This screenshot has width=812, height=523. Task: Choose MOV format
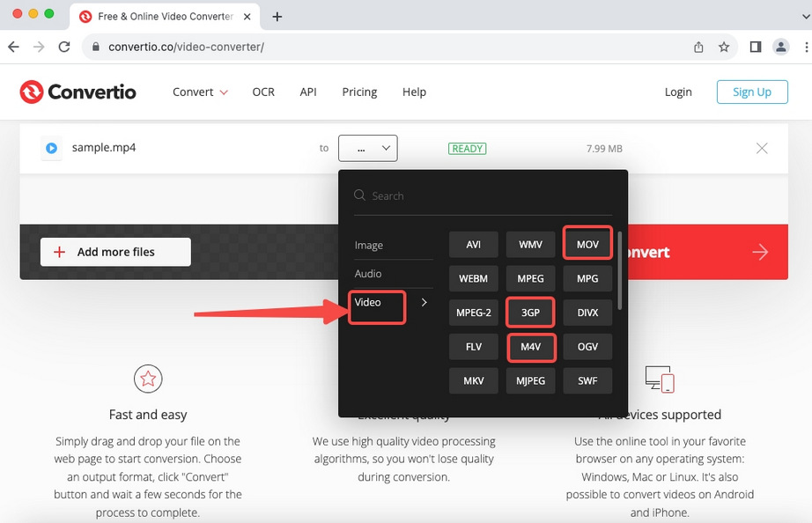587,245
